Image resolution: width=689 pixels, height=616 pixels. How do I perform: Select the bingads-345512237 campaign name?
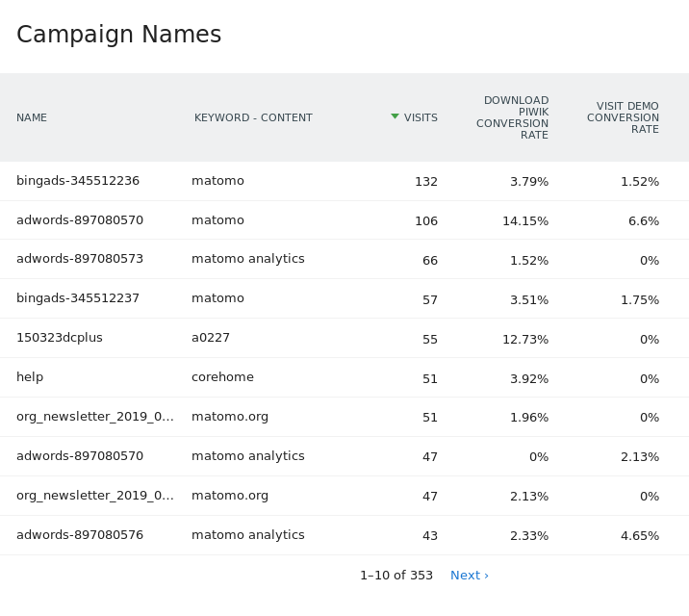pyautogui.click(x=78, y=298)
